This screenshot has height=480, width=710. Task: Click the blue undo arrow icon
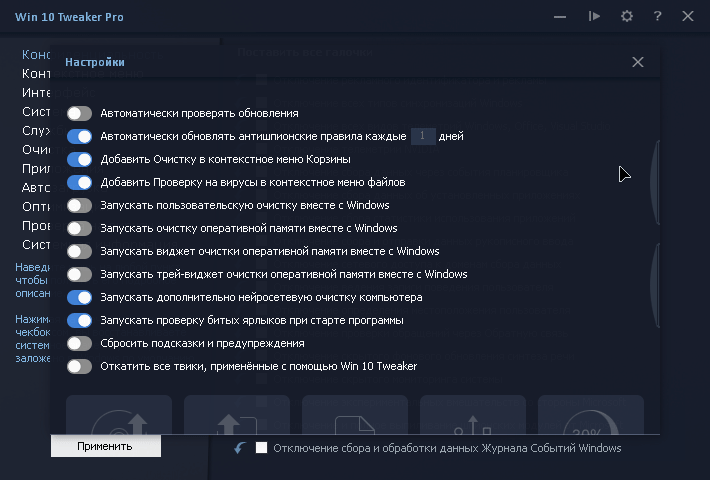click(x=240, y=448)
